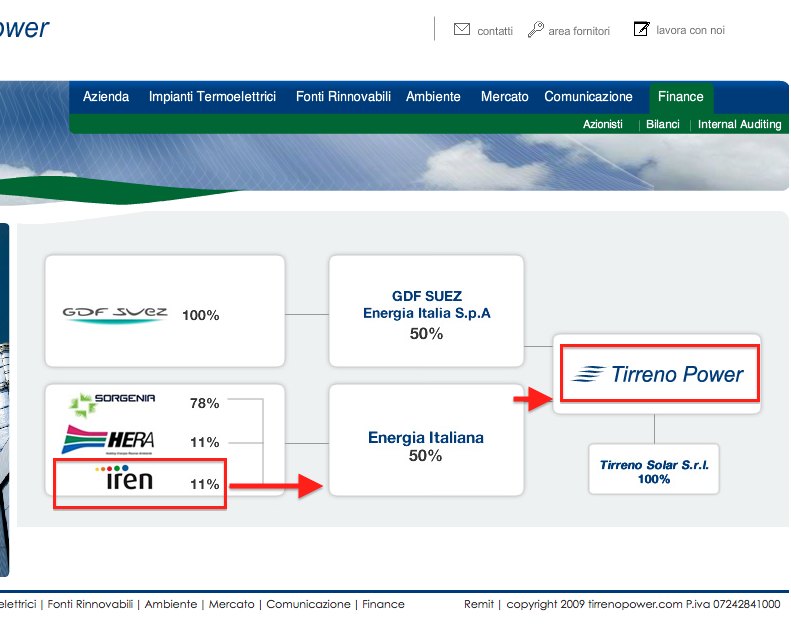Open the Azionisti submenu link
The height and width of the screenshot is (636, 791).
pos(603,125)
